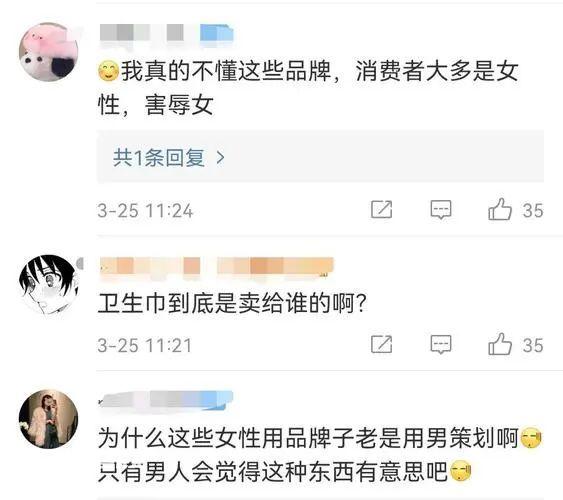
Task: Like the 3-25 11:24 comment
Action: coord(500,209)
